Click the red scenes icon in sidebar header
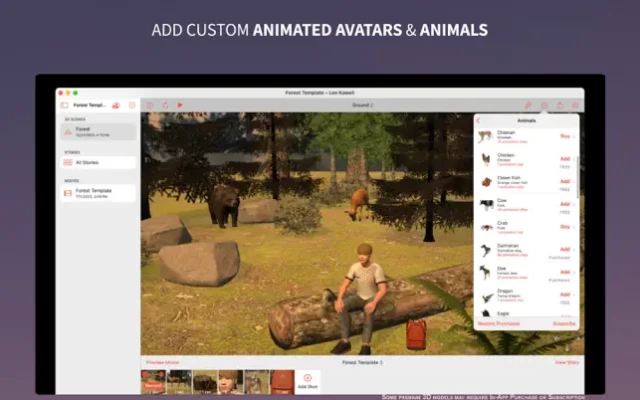The height and width of the screenshot is (400, 640). tap(116, 104)
